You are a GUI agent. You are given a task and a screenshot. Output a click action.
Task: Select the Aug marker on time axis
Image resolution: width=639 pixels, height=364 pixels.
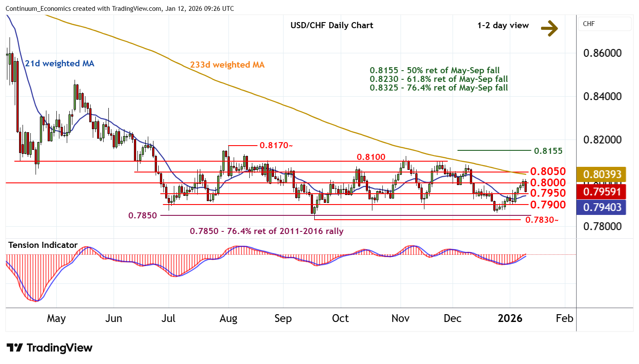[228, 318]
